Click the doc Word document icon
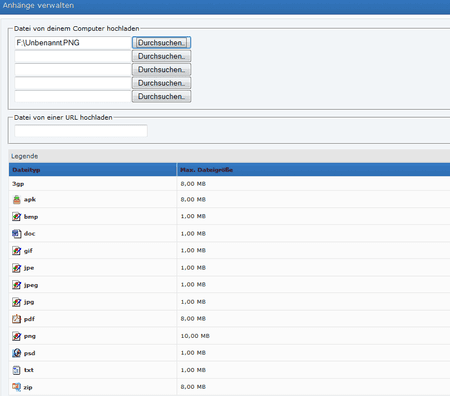This screenshot has width=450, height=396. click(17, 234)
